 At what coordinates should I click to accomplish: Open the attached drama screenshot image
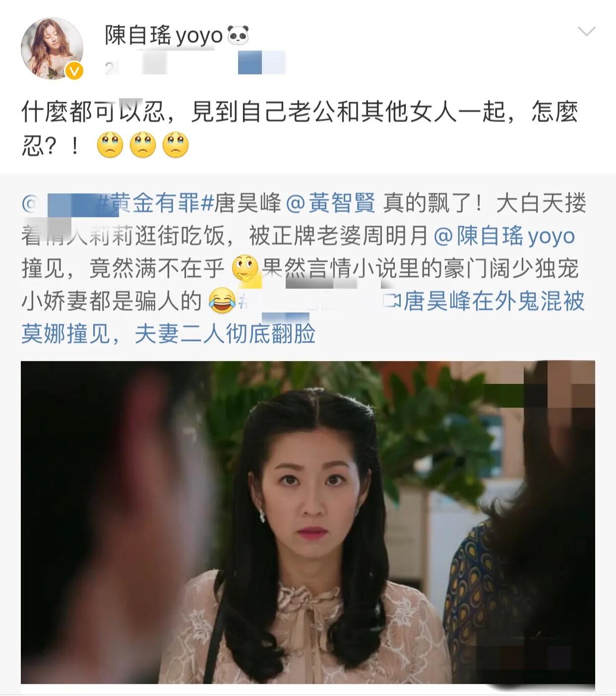(308, 522)
